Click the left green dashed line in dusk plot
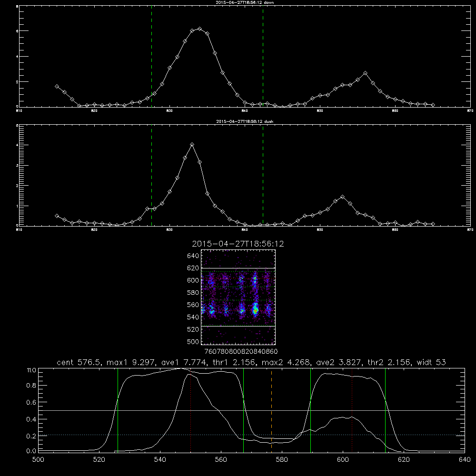476x476 pixels. [151, 176]
